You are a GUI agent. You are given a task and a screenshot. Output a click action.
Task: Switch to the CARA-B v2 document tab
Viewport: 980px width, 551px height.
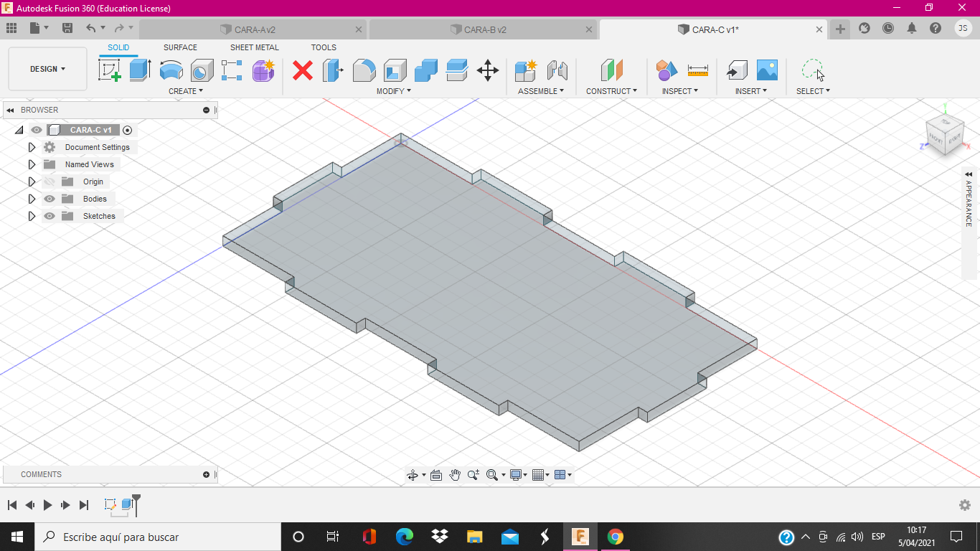483,29
